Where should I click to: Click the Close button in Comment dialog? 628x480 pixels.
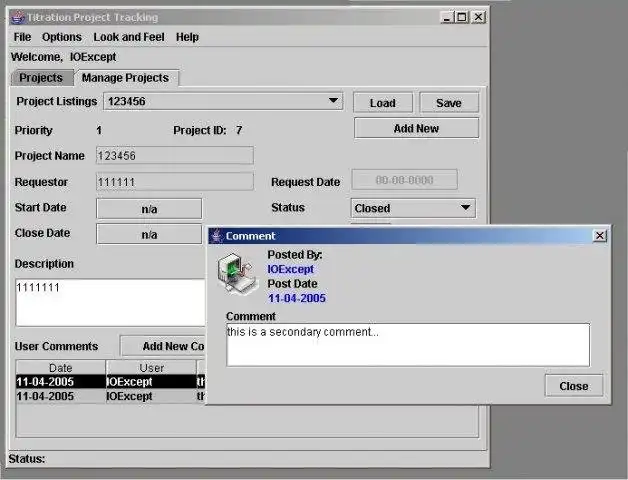click(x=574, y=386)
